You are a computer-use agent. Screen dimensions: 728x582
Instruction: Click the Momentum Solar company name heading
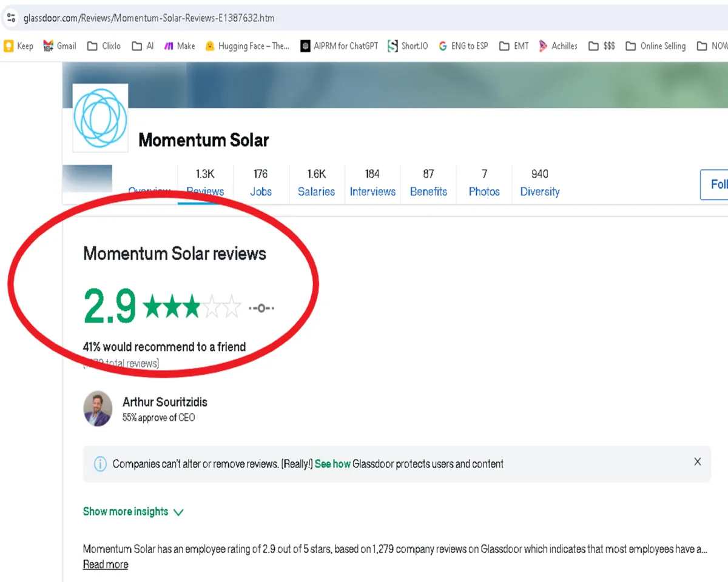coord(203,140)
